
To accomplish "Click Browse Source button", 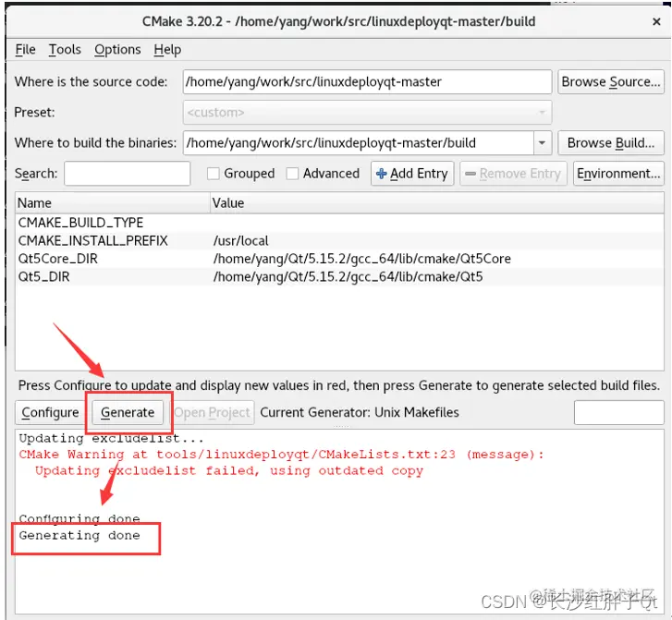I will pyautogui.click(x=611, y=82).
